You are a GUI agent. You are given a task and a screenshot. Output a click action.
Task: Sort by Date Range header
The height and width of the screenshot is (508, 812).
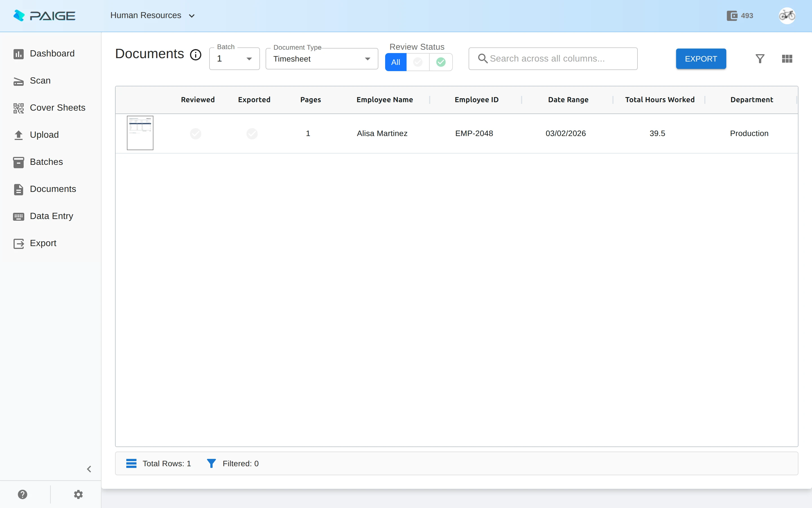(568, 100)
